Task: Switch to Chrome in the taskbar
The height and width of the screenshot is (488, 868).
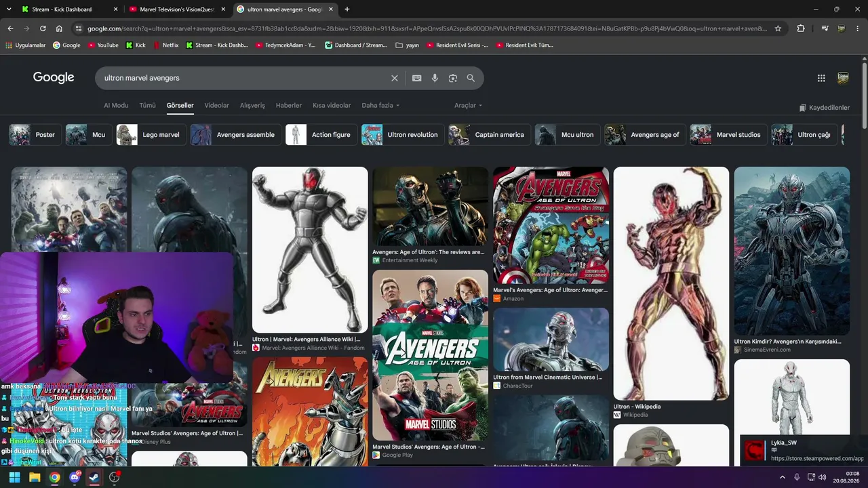Action: (54, 477)
